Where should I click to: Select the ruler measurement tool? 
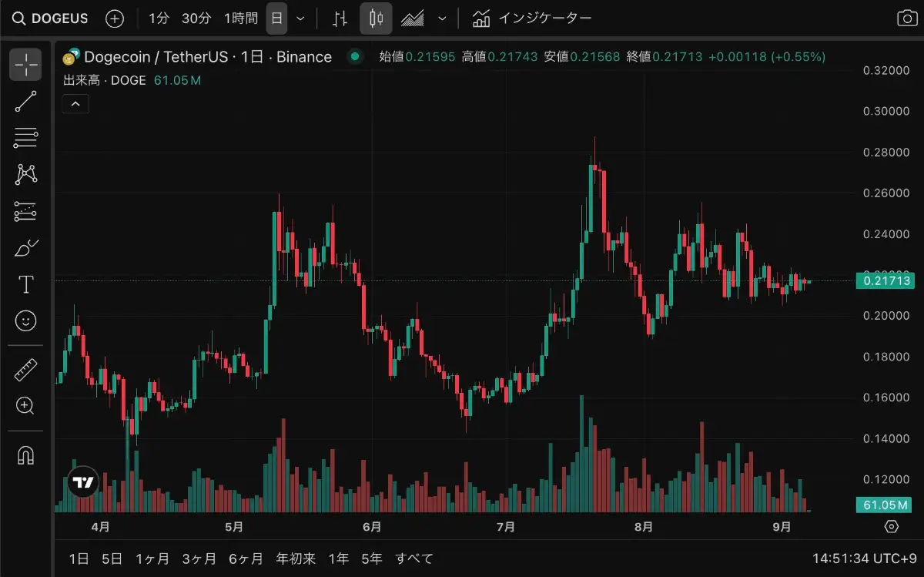[x=25, y=370]
